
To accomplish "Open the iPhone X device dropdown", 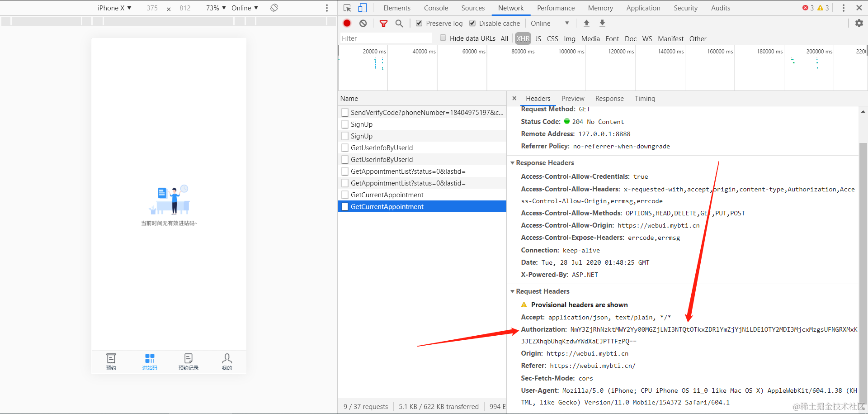I will coord(114,8).
